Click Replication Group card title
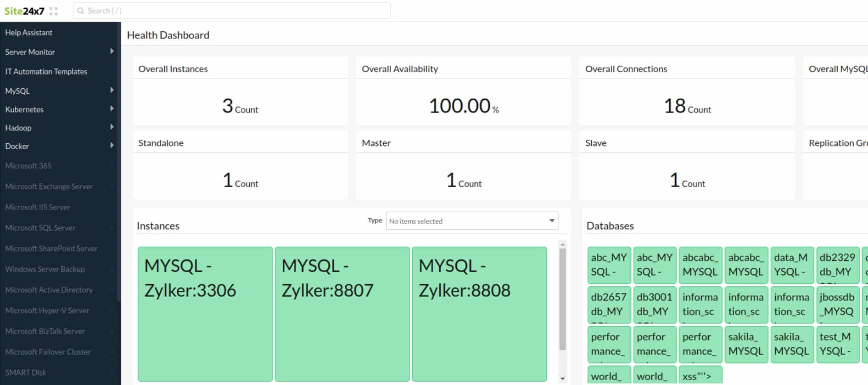The height and width of the screenshot is (385, 868). click(838, 143)
